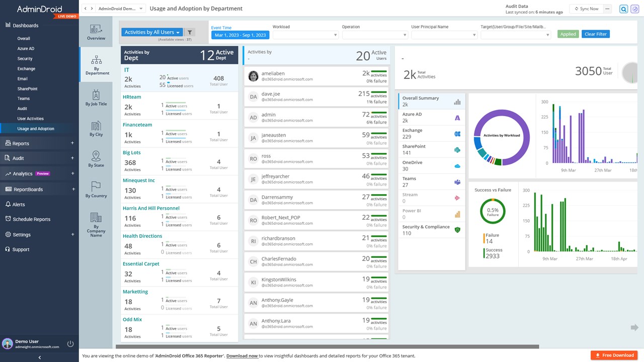Switch to the Overview tab
This screenshot has height=362, width=644.
pyautogui.click(x=96, y=32)
